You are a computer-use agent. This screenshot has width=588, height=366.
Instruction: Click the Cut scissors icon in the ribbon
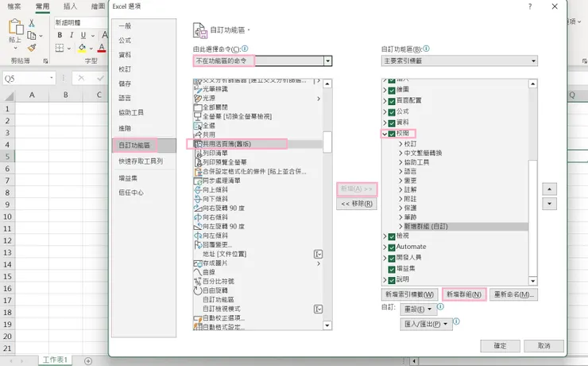[x=32, y=23]
